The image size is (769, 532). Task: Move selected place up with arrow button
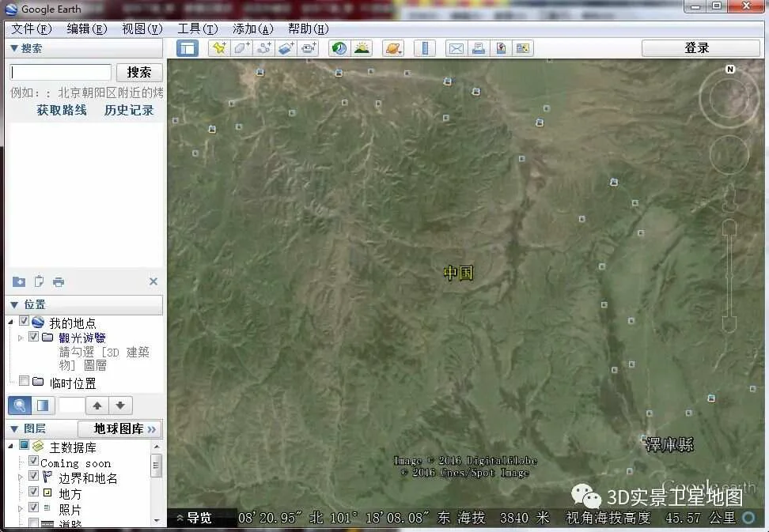click(x=97, y=406)
